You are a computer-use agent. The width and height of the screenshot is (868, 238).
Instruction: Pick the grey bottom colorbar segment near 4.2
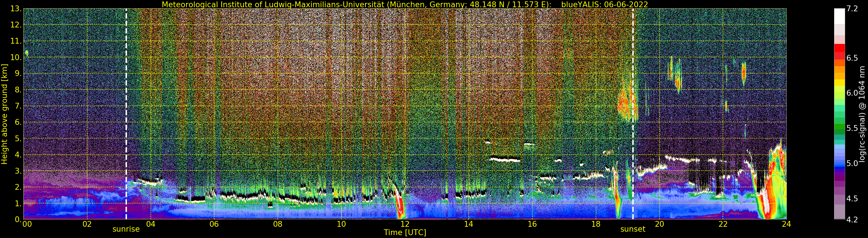click(839, 212)
